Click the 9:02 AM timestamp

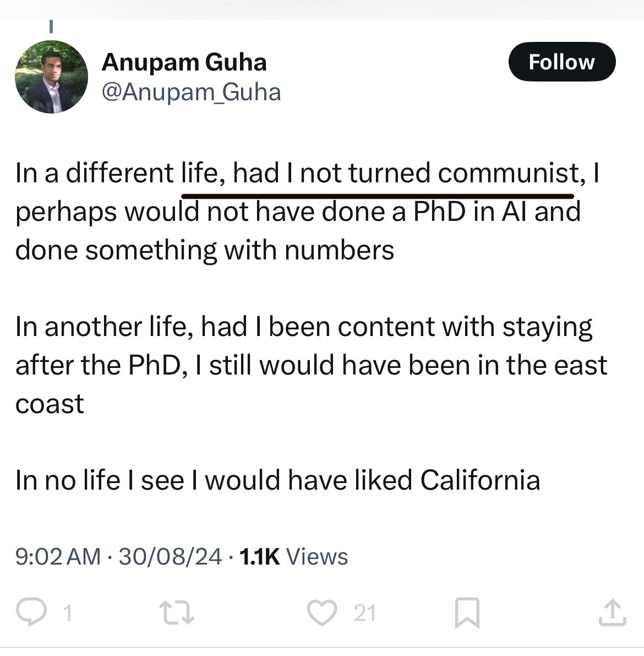58,556
